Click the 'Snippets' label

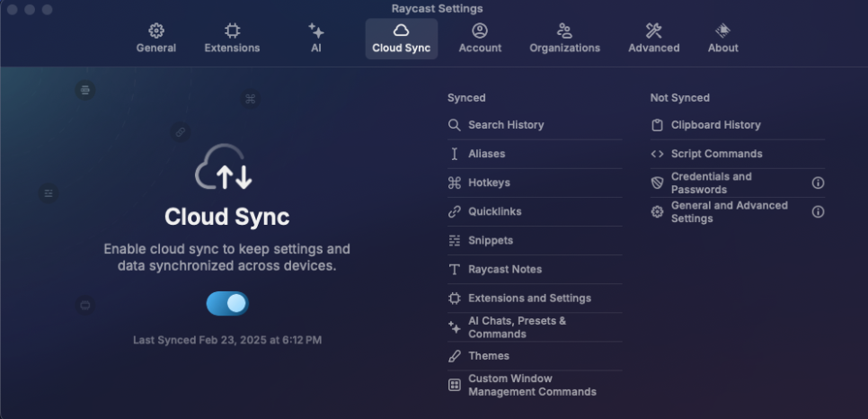tap(491, 241)
